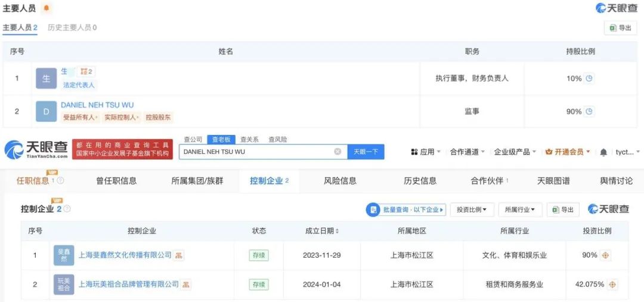
Task: Click the 控股股东 tag
Action: click(x=159, y=118)
